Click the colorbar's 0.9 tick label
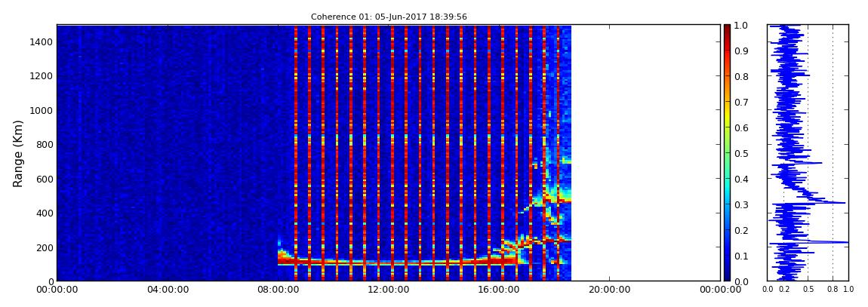Viewport: 868px width, 307px height. click(741, 51)
